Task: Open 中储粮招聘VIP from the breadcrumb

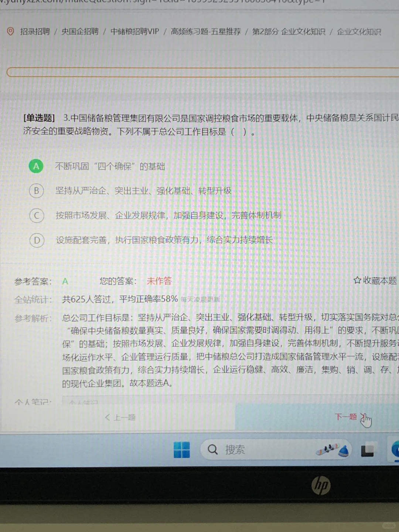Action: point(134,32)
